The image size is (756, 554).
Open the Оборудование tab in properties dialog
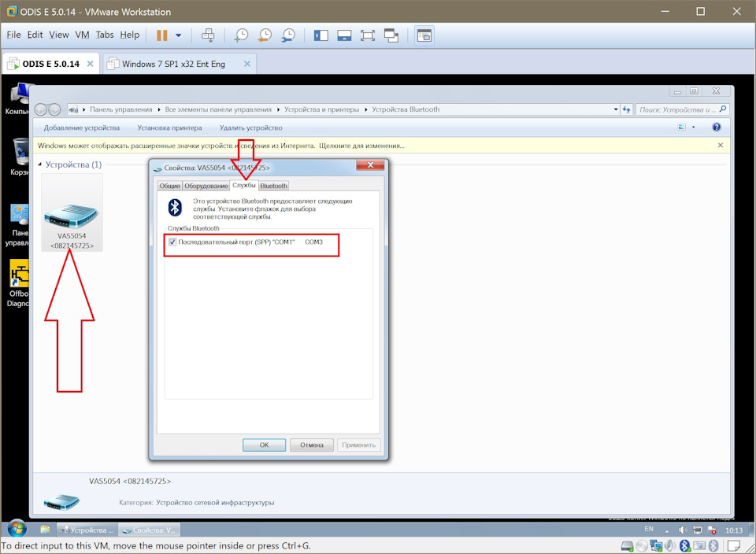[x=206, y=186]
